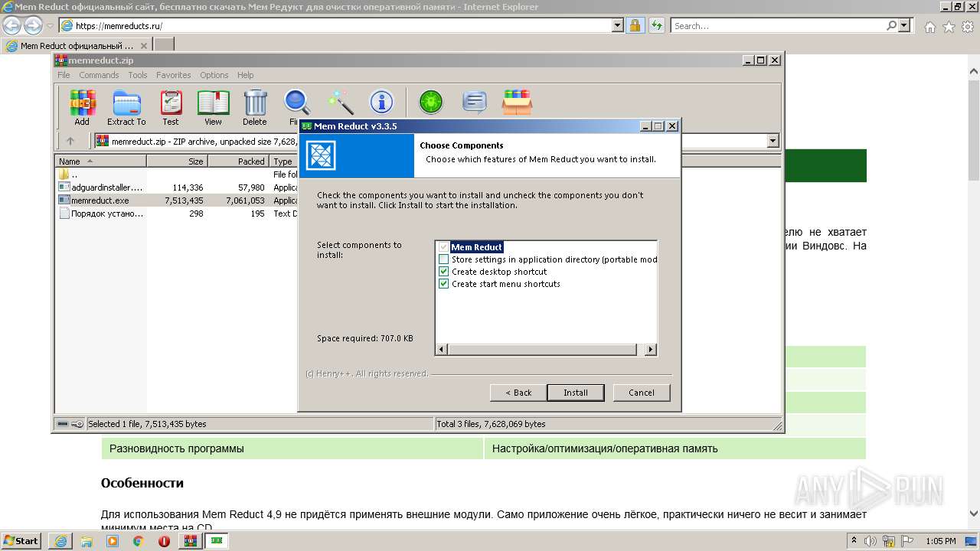The image size is (980, 551).
Task: Click in the IE Search input field
Action: [777, 25]
